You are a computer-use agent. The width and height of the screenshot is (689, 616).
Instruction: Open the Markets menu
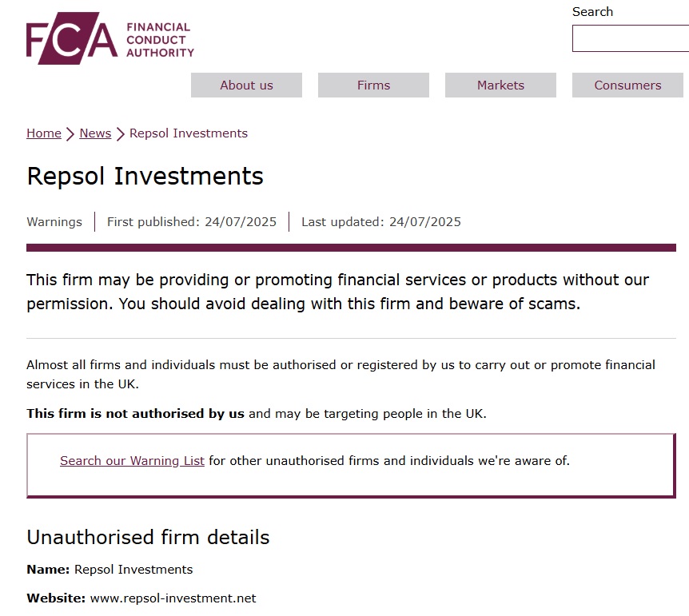tap(500, 85)
